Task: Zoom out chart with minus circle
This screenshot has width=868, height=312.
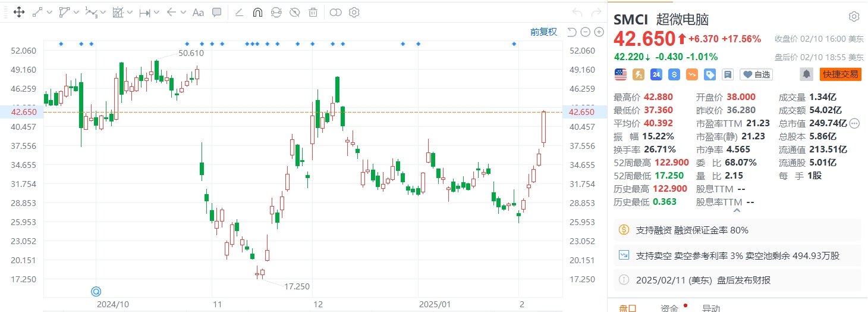Action: click(584, 32)
